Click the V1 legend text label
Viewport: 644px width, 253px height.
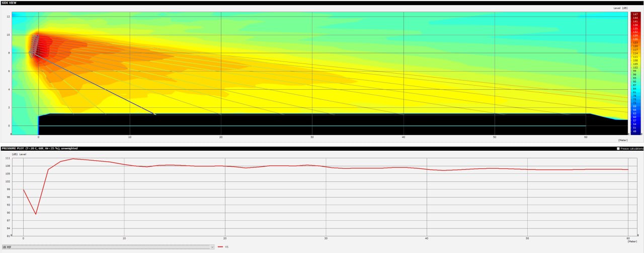click(227, 247)
